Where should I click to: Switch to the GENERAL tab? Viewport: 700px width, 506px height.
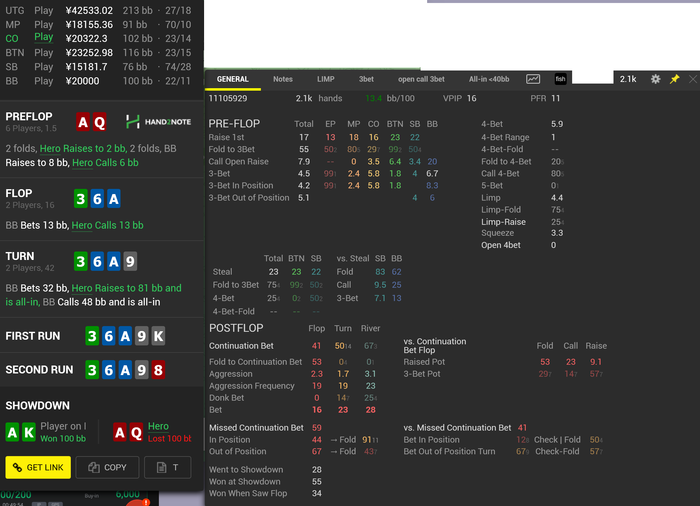point(233,79)
